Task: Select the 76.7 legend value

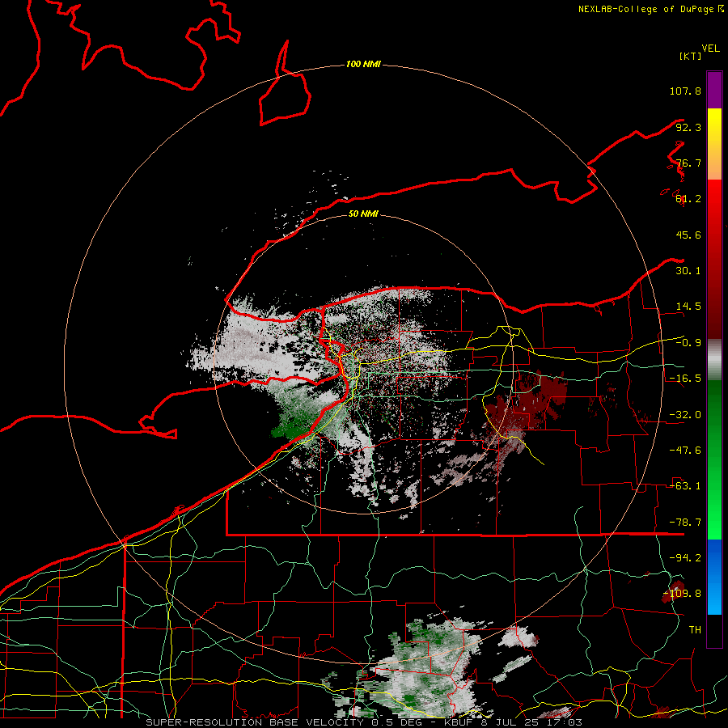Action: pos(688,163)
